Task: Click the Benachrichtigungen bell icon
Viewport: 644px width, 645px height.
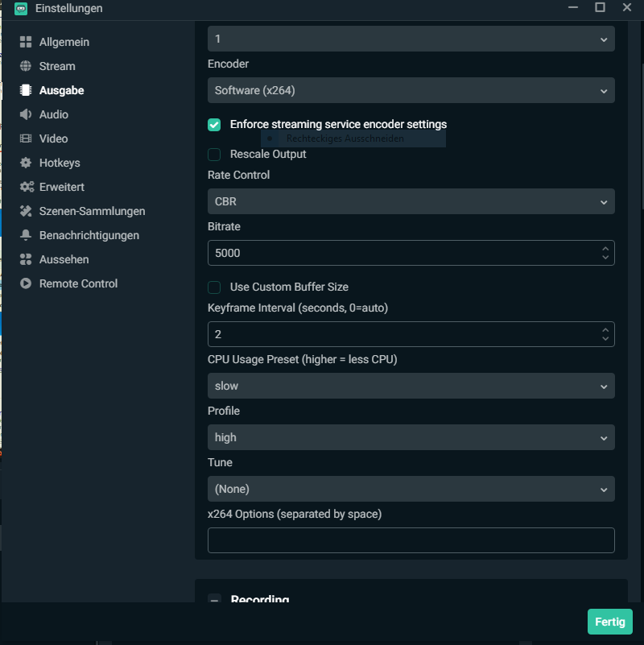Action: (x=26, y=235)
